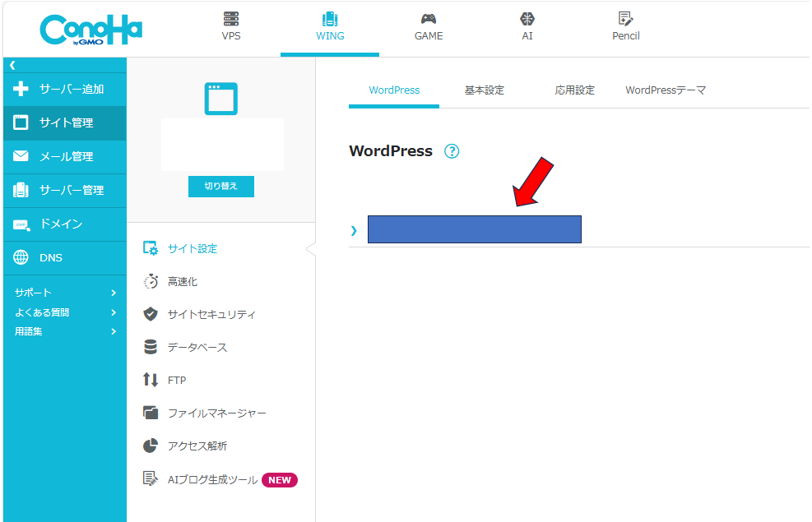Click the WordPress help question mark icon
This screenshot has height=522, width=812.
451,151
